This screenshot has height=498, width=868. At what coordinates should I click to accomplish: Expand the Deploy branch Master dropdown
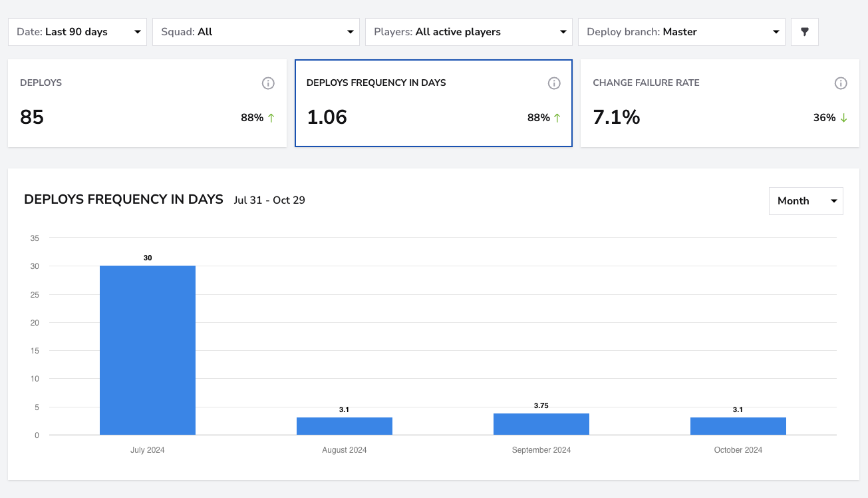[682, 32]
